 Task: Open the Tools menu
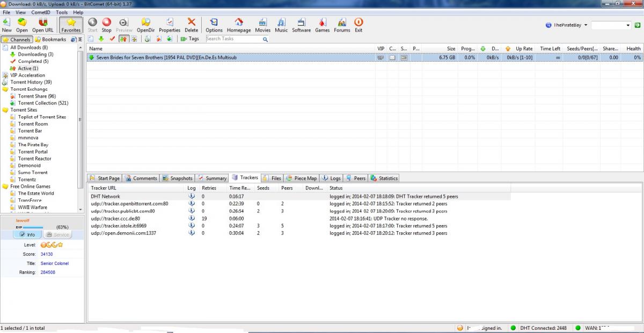[61, 12]
